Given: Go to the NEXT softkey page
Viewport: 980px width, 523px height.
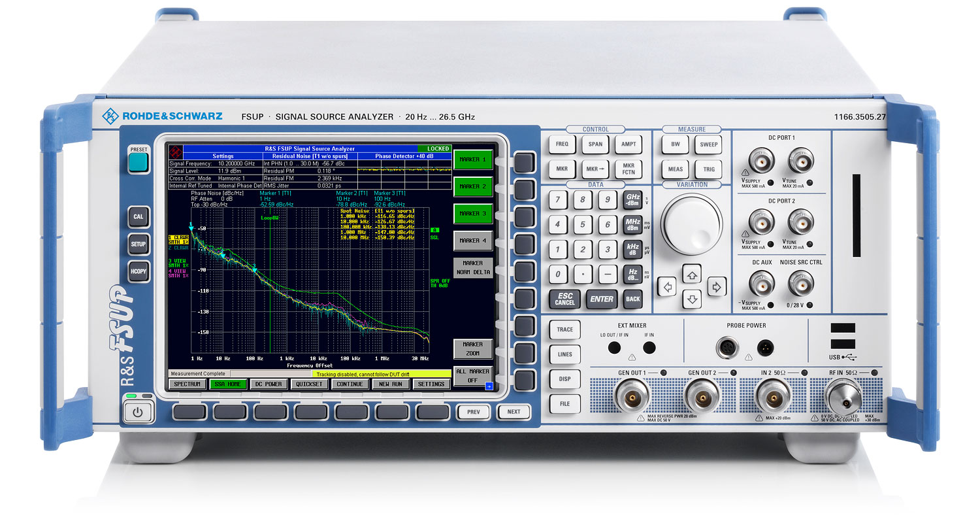Looking at the screenshot, I should coord(514,412).
